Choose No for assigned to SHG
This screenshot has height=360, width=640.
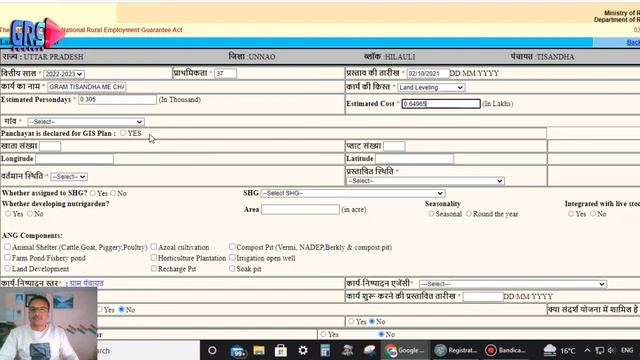click(113, 193)
